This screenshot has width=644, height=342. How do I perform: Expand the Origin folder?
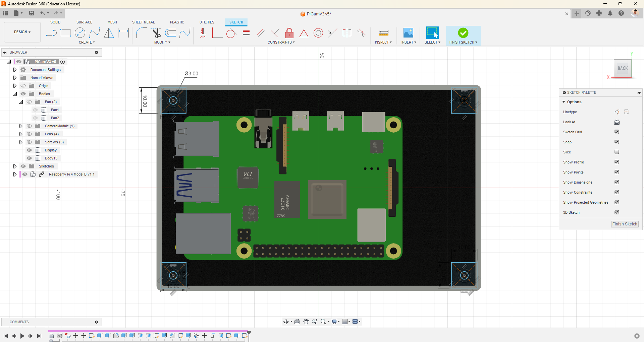click(15, 86)
